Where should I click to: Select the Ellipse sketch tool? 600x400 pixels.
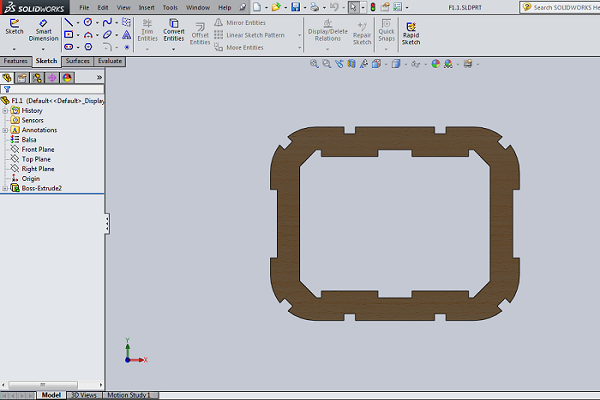pyautogui.click(x=108, y=35)
